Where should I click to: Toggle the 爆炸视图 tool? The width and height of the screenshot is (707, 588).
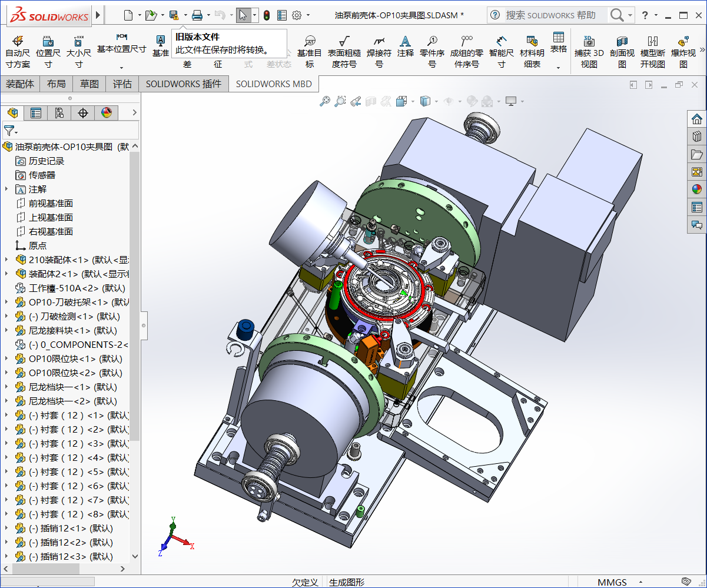[683, 52]
